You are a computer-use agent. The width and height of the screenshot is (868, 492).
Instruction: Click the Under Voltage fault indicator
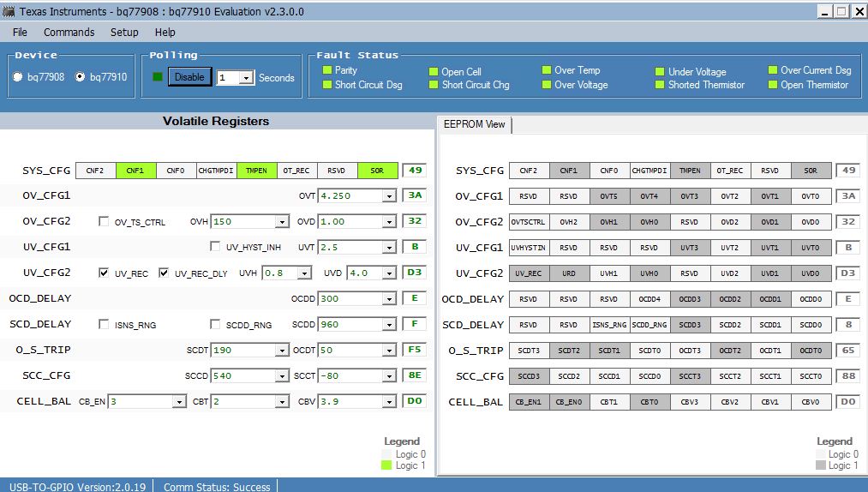tap(659, 71)
